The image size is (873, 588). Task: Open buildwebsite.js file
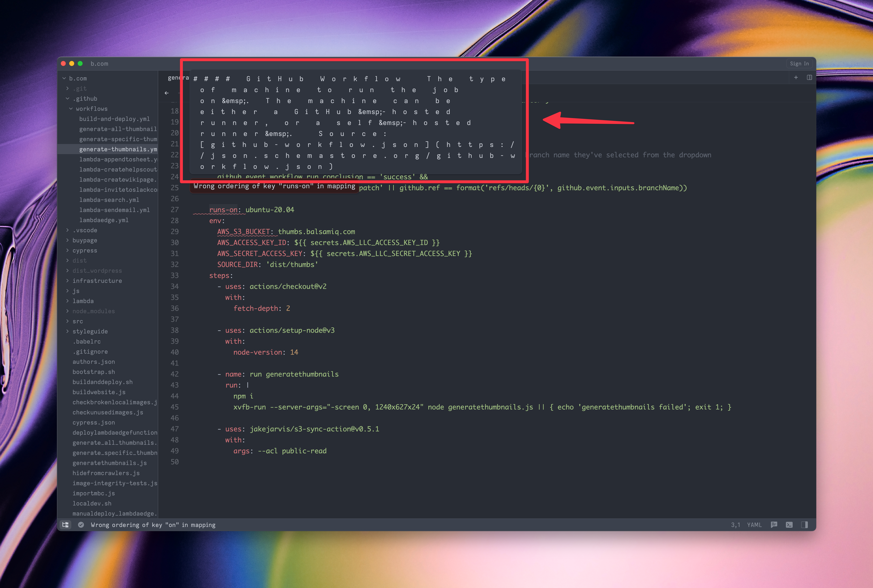coord(99,392)
